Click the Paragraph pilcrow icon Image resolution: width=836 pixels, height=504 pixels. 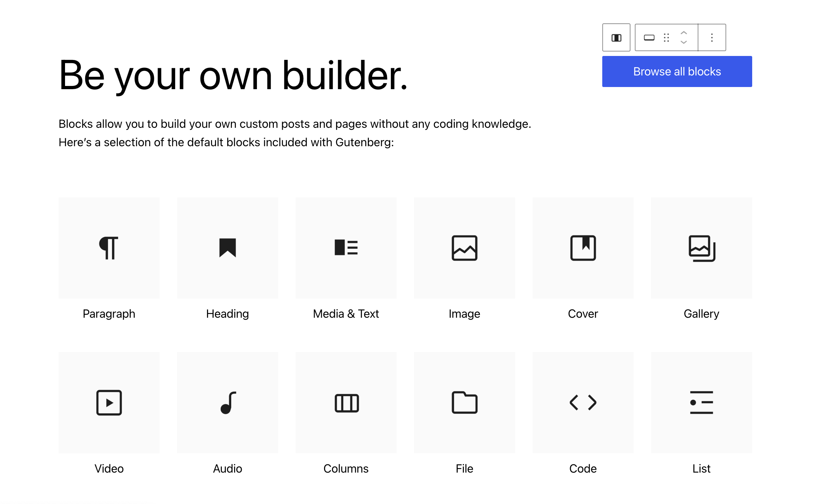tap(109, 248)
